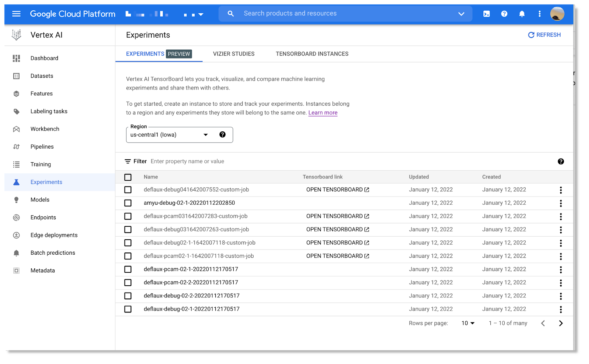Viewport: 589px width, 364px height.
Task: Click the Endpoints sidebar icon
Action: click(x=16, y=217)
